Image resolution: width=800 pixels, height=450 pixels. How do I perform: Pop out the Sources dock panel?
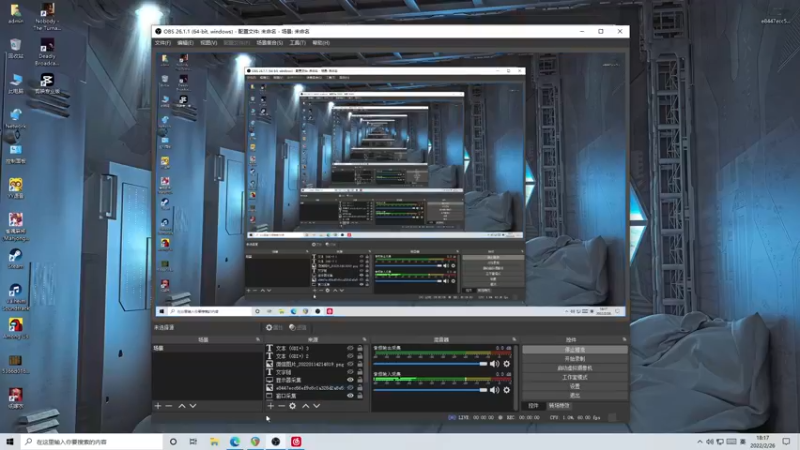click(364, 340)
